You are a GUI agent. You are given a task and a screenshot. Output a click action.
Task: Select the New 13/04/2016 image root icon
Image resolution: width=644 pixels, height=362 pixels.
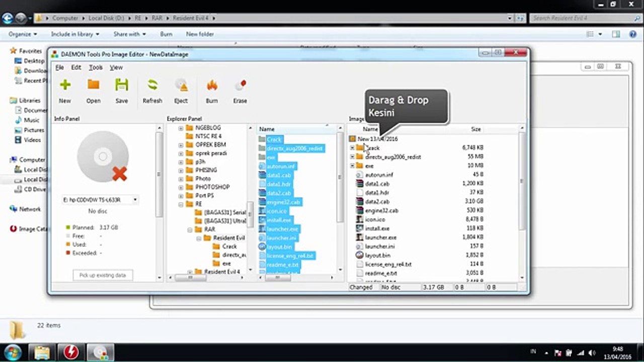pos(353,139)
